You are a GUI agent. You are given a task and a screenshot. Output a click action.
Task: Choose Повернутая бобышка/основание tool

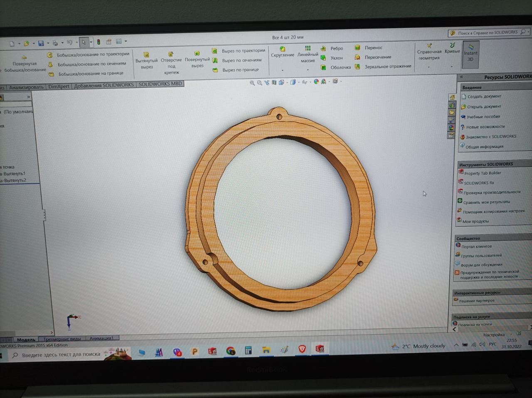[x=25, y=64]
